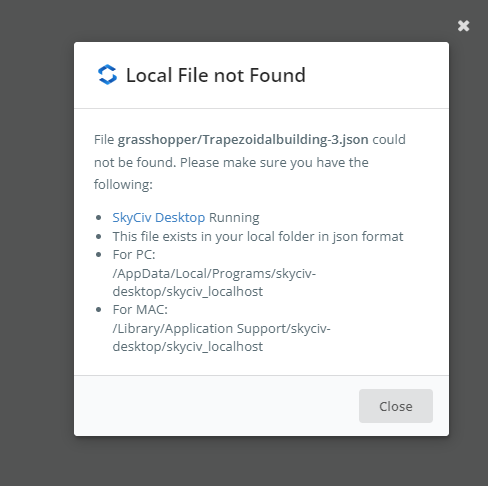Click the "For MAC:" label
Screen dimensions: 488x486
140,310
